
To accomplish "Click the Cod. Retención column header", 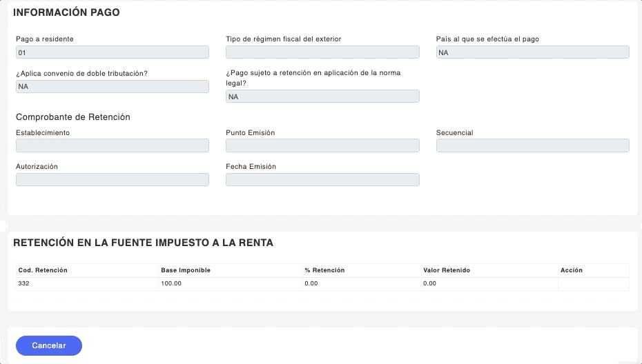I will pos(43,270).
